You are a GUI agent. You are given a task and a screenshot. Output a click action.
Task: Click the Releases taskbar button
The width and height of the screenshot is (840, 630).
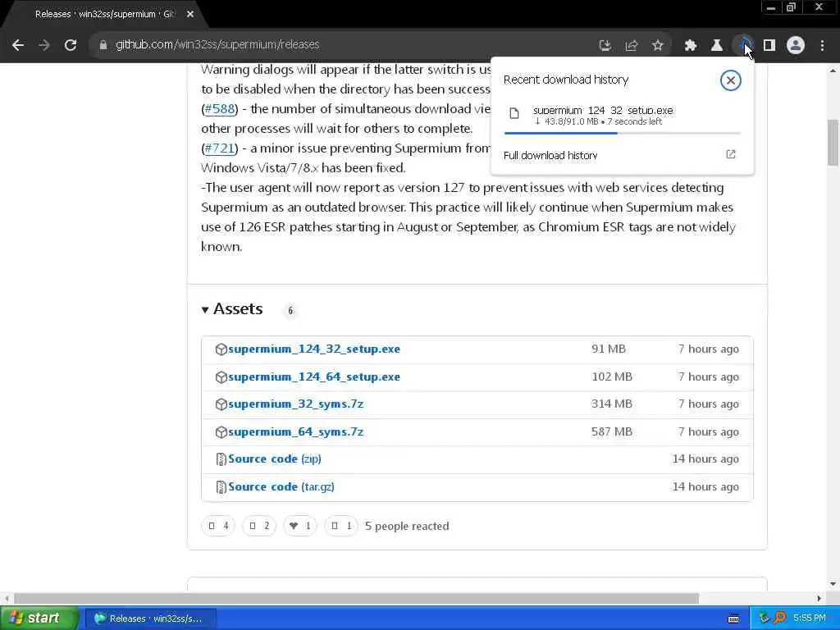click(152, 619)
